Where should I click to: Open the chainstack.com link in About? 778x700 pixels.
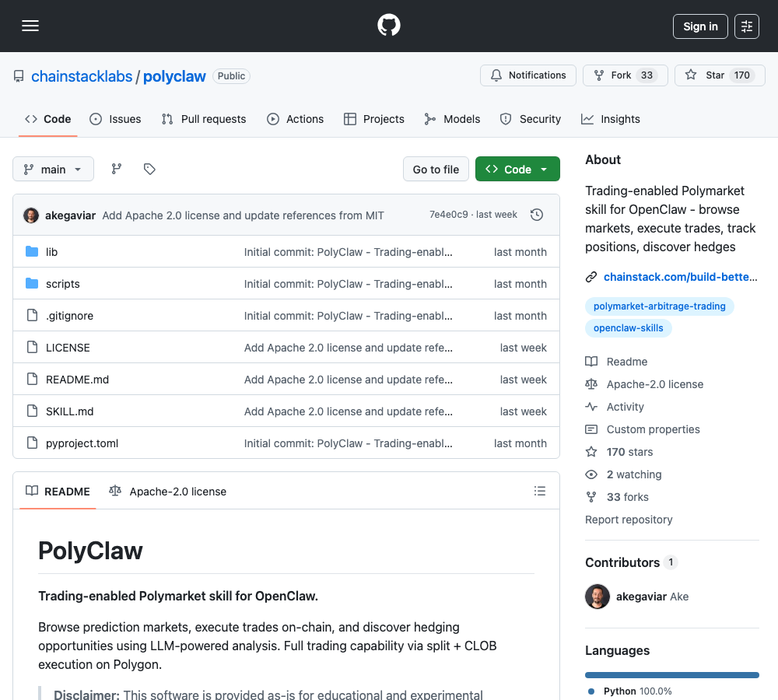tap(681, 276)
